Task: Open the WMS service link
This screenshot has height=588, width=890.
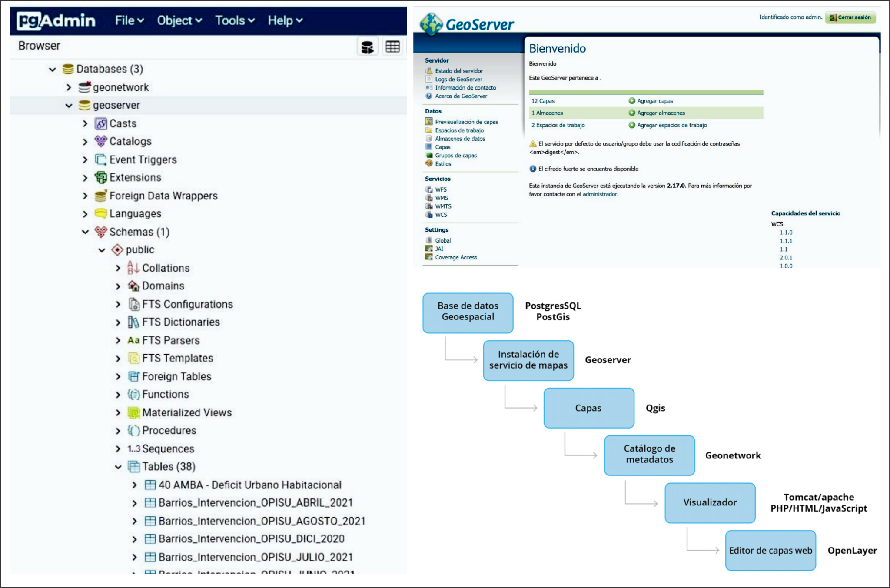Action: 442,198
